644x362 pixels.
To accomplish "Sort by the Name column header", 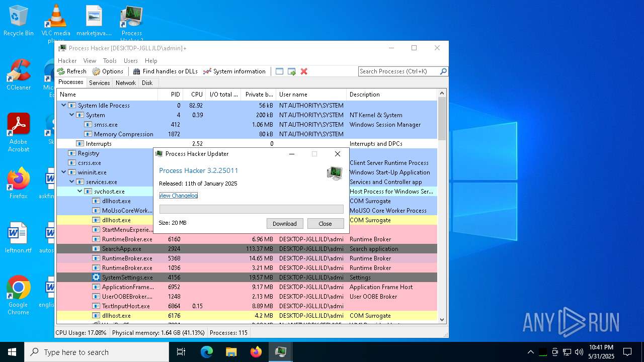I will pos(107,95).
